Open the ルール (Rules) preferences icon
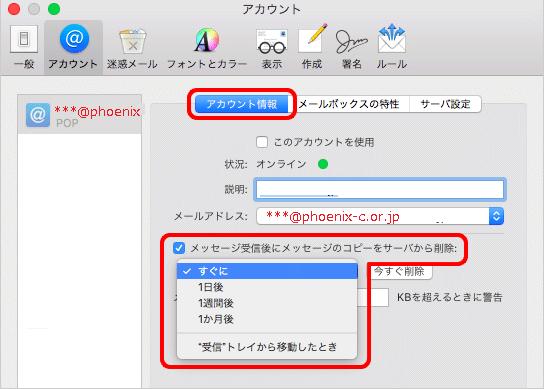 coord(392,47)
